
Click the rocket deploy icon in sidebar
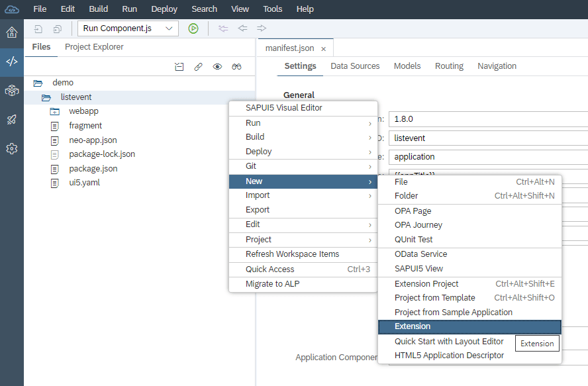11,120
